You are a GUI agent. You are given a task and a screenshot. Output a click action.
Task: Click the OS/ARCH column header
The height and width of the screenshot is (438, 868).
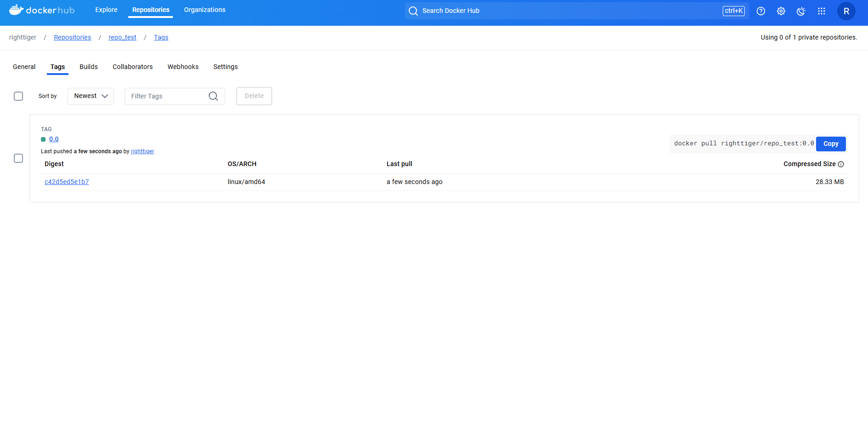click(242, 164)
